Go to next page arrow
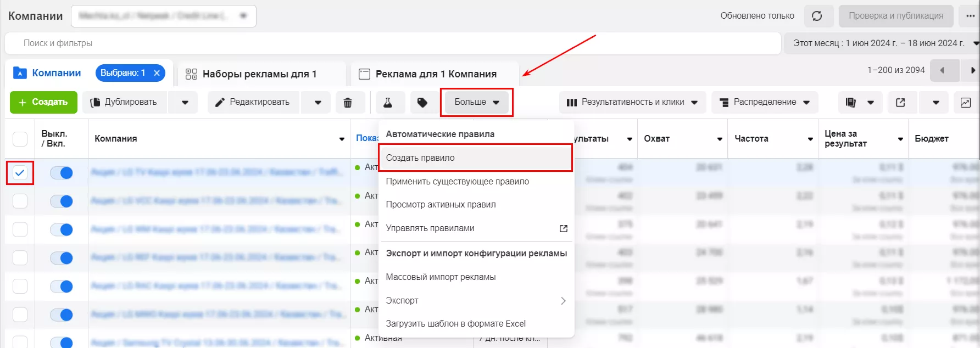Image resolution: width=980 pixels, height=348 pixels. 972,70
